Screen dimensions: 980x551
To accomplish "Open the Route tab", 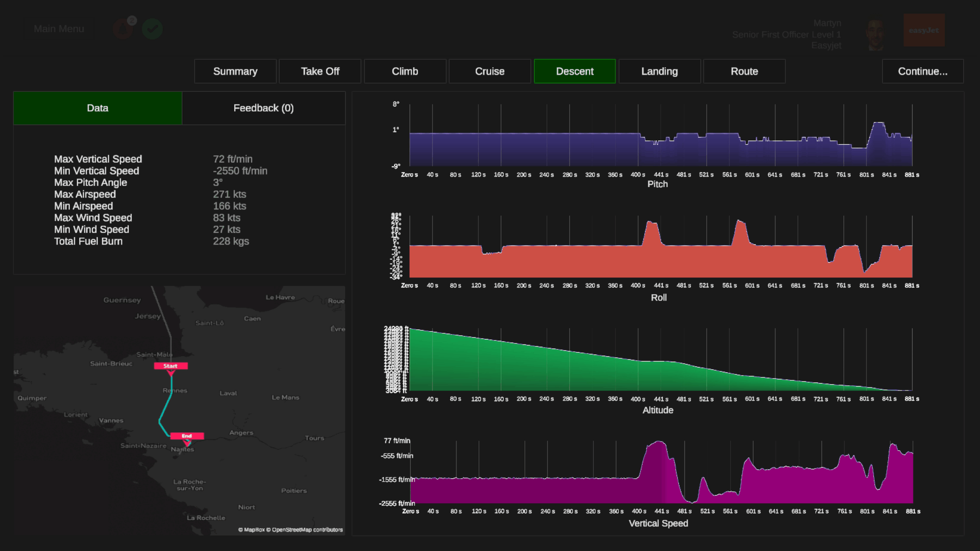I will click(744, 71).
